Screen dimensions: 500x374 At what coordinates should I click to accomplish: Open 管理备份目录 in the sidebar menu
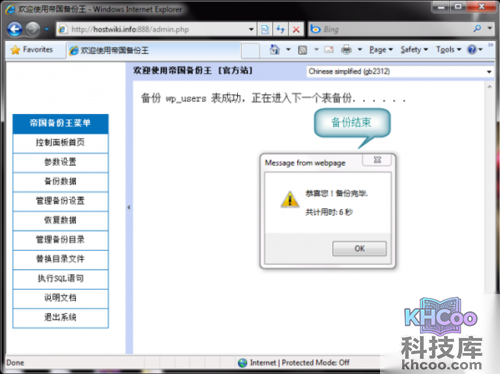60,240
